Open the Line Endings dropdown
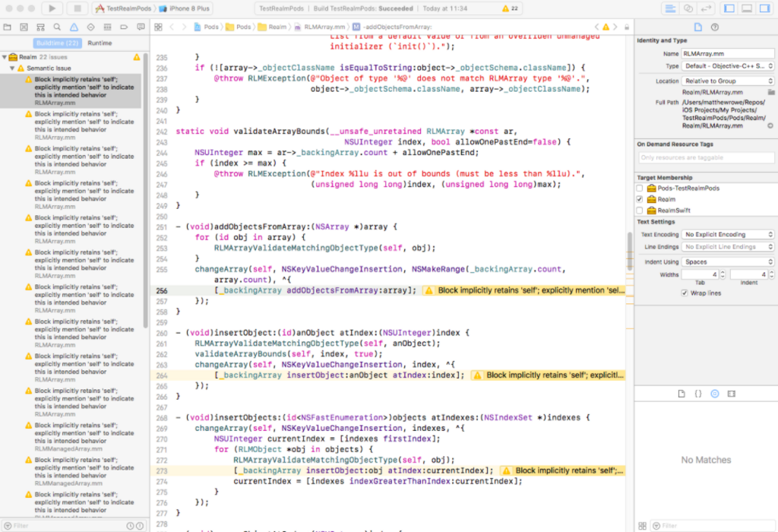The width and height of the screenshot is (778, 532). coord(728,247)
